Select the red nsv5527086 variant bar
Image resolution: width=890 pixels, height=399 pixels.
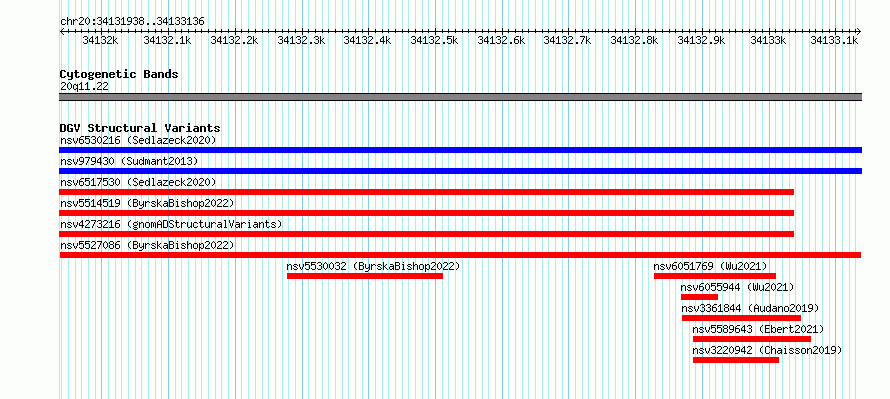(x=460, y=255)
